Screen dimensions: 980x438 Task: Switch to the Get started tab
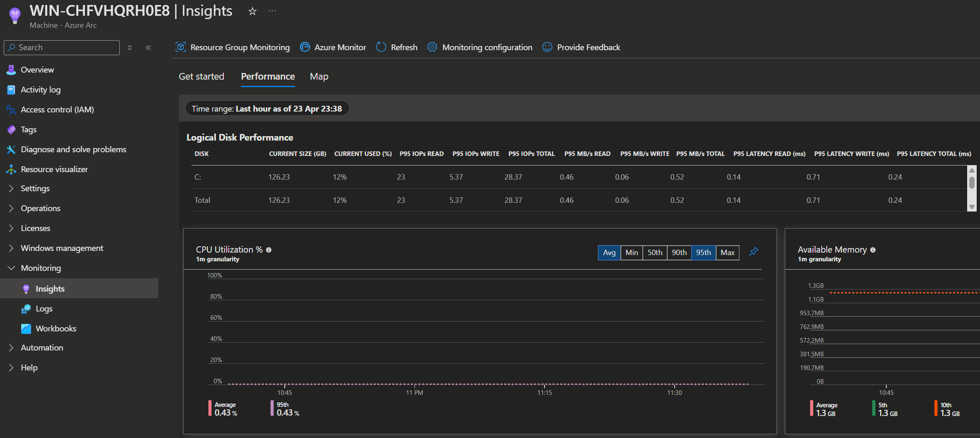201,76
